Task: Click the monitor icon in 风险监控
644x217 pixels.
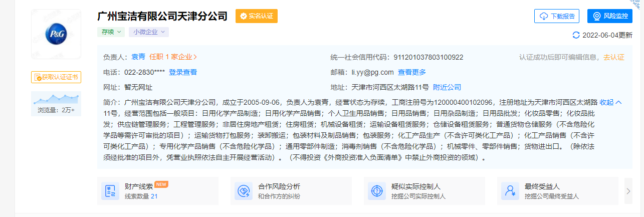Action: (x=597, y=16)
